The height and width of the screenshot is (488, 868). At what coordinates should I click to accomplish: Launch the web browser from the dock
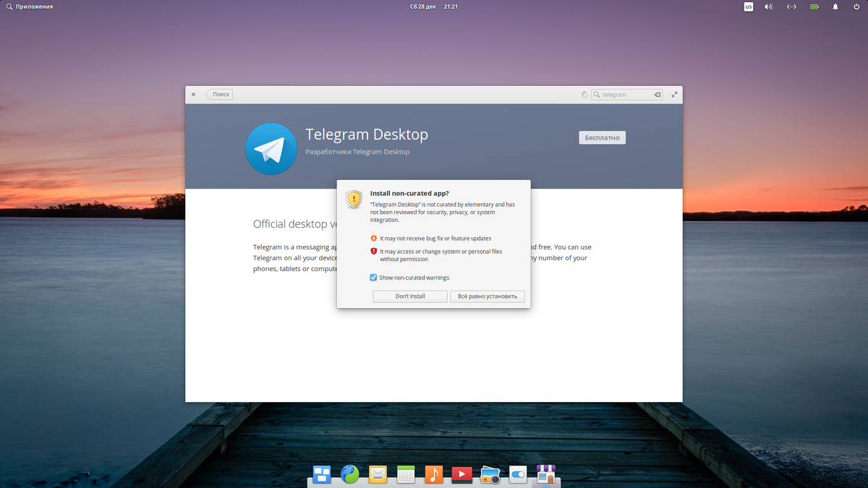point(350,474)
